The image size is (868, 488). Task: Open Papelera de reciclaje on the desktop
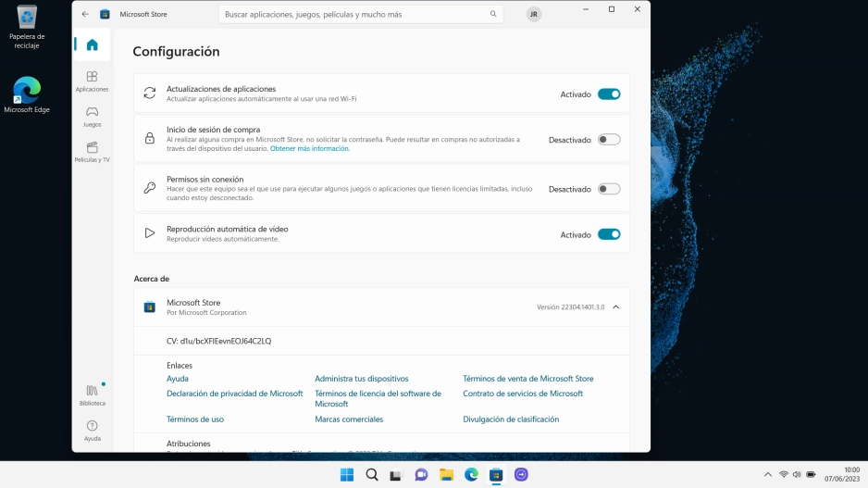click(27, 27)
